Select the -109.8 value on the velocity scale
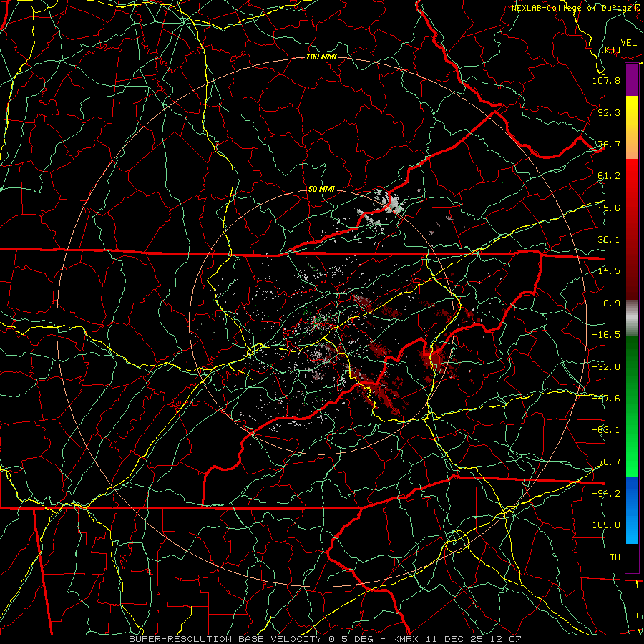The width and height of the screenshot is (644, 644). [x=603, y=525]
